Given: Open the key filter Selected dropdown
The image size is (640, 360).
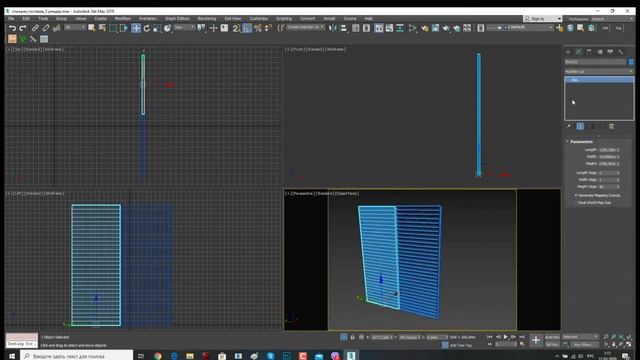Looking at the screenshot, I should pos(580,337).
